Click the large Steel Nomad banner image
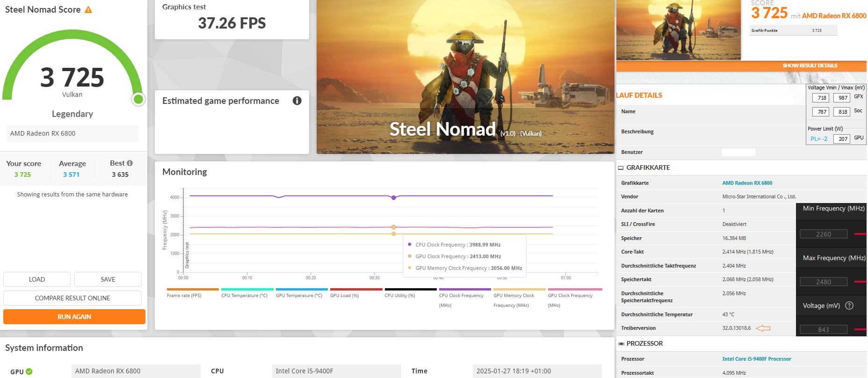The height and width of the screenshot is (378, 868). [465, 77]
